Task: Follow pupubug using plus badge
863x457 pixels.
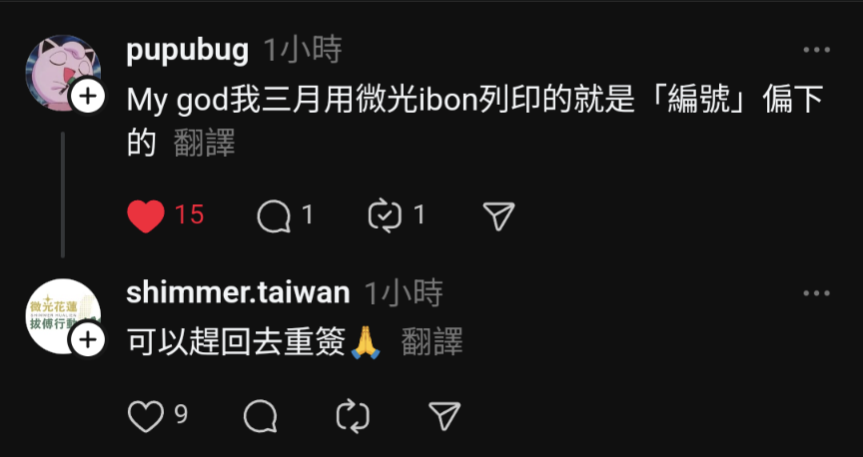Action: (88, 97)
